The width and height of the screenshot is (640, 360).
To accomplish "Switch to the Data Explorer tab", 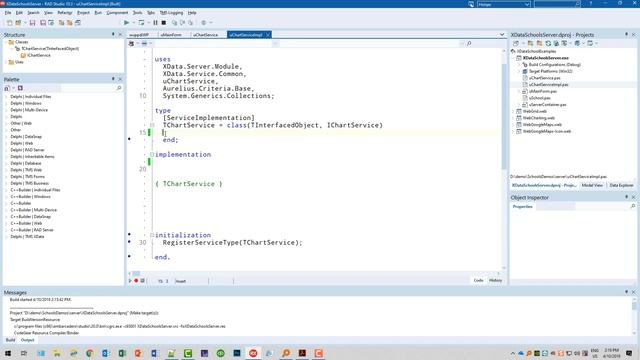I will pyautogui.click(x=621, y=185).
